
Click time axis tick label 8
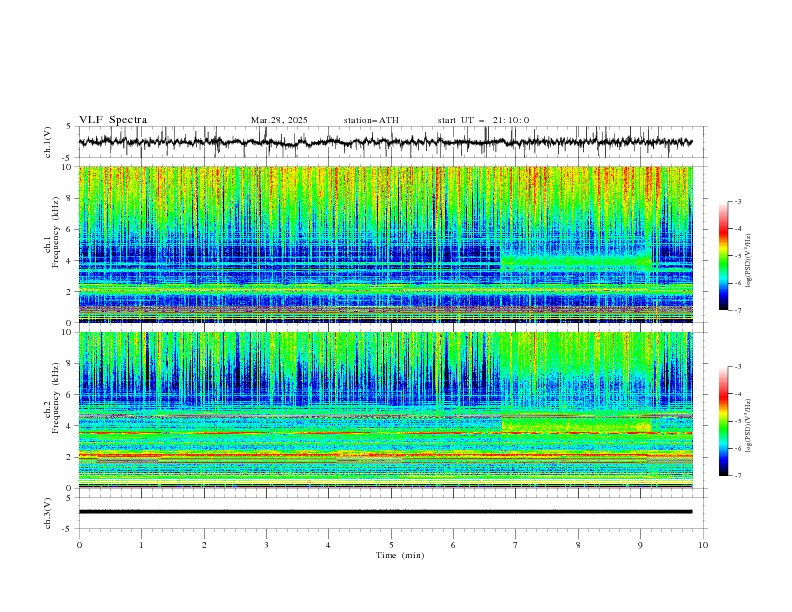pyautogui.click(x=578, y=545)
